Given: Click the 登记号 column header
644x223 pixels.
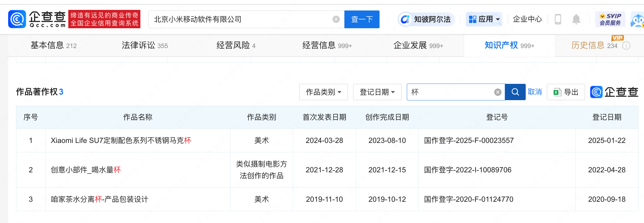Looking at the screenshot, I should (x=497, y=117).
